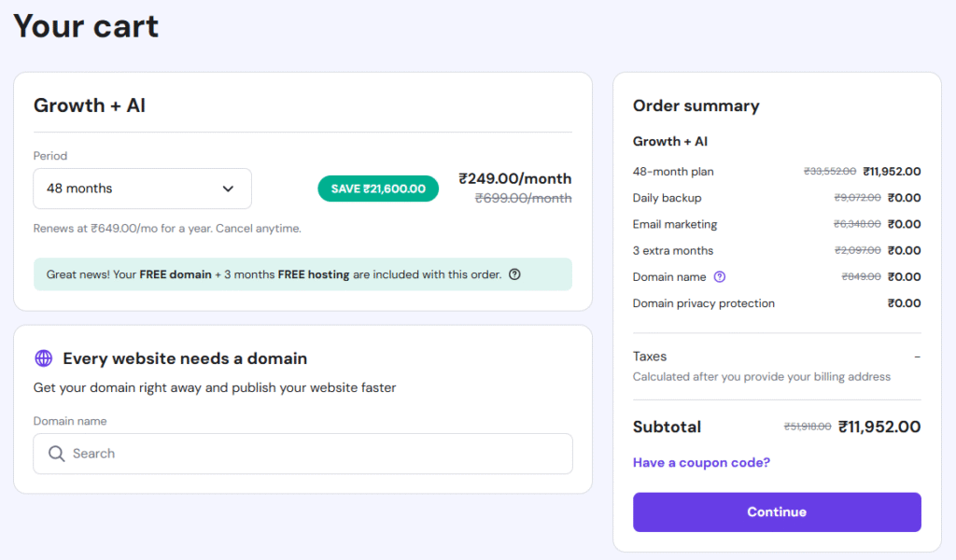Open the 48 months period selector

point(142,189)
